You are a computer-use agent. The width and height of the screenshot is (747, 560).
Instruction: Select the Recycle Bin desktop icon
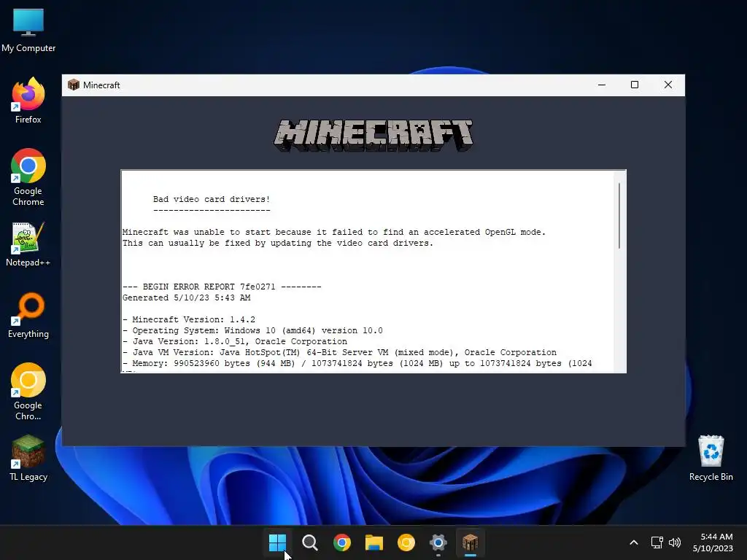(x=711, y=458)
